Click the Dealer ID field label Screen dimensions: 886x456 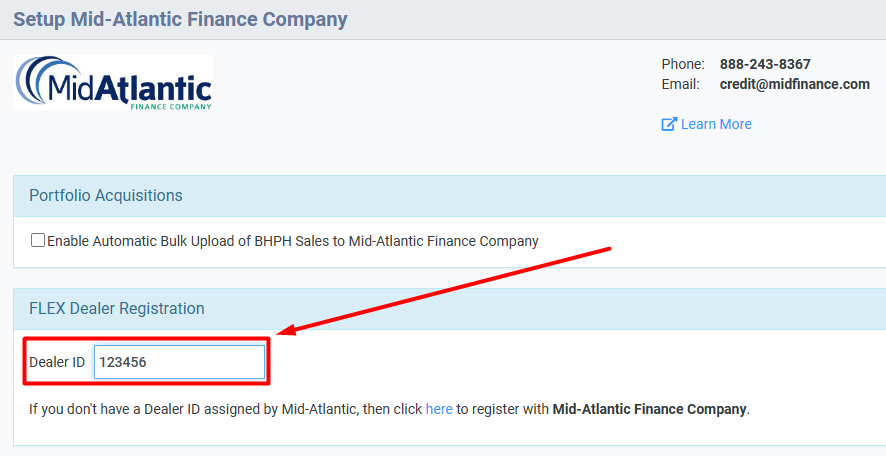tap(57, 362)
